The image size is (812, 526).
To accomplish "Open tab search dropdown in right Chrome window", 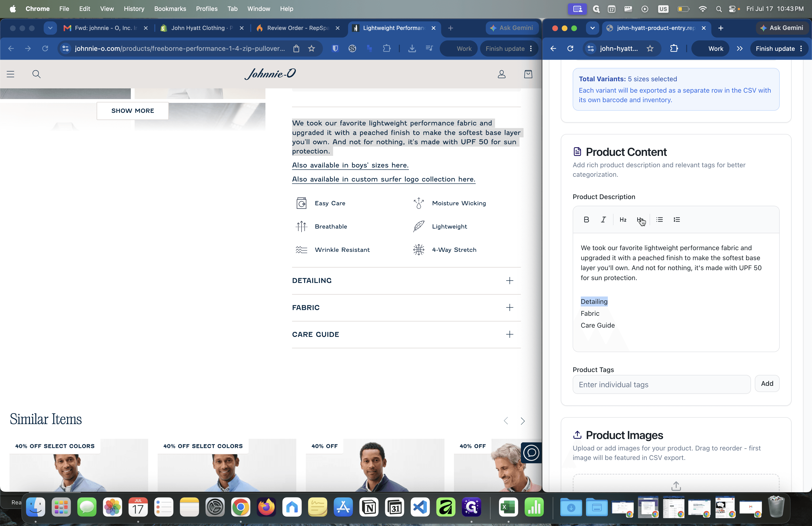I will tap(593, 28).
